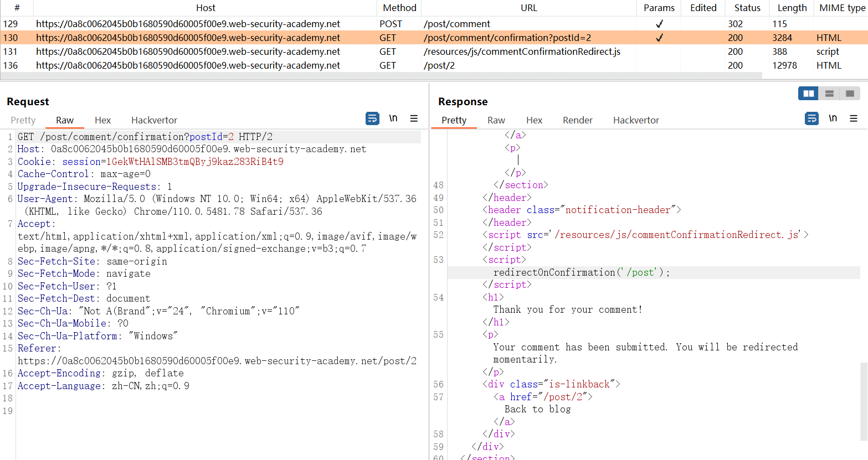Switch to side-by-side layout view
868x460 pixels.
pyautogui.click(x=808, y=94)
